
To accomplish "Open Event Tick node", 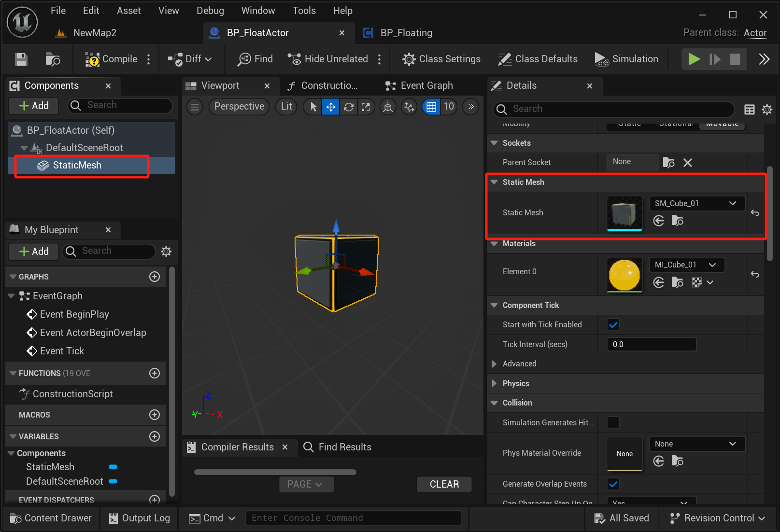I will pos(56,351).
